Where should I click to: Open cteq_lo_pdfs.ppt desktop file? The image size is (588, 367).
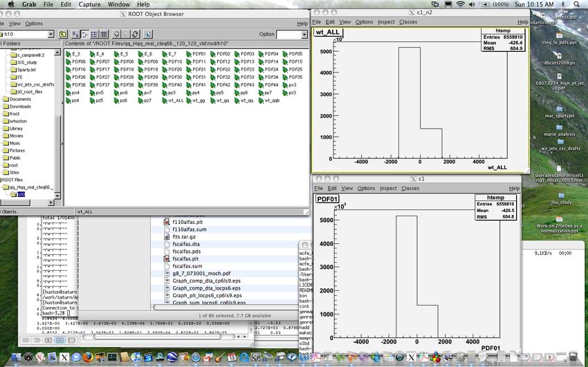[x=560, y=39]
